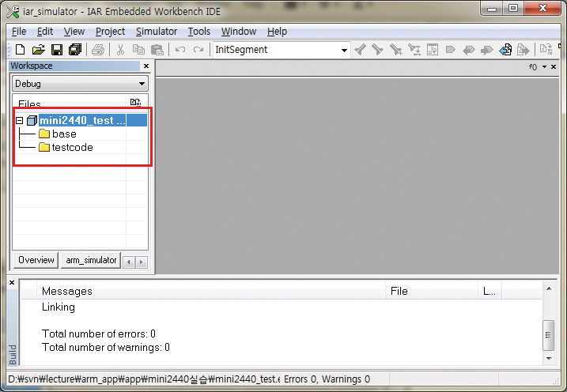Select the base folder in workspace
This screenshot has height=392, width=567.
click(x=64, y=134)
